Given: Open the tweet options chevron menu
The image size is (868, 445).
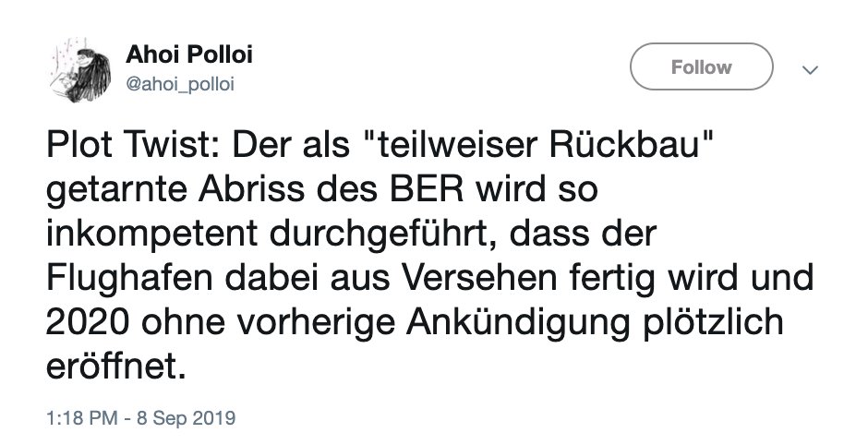Looking at the screenshot, I should pyautogui.click(x=811, y=69).
